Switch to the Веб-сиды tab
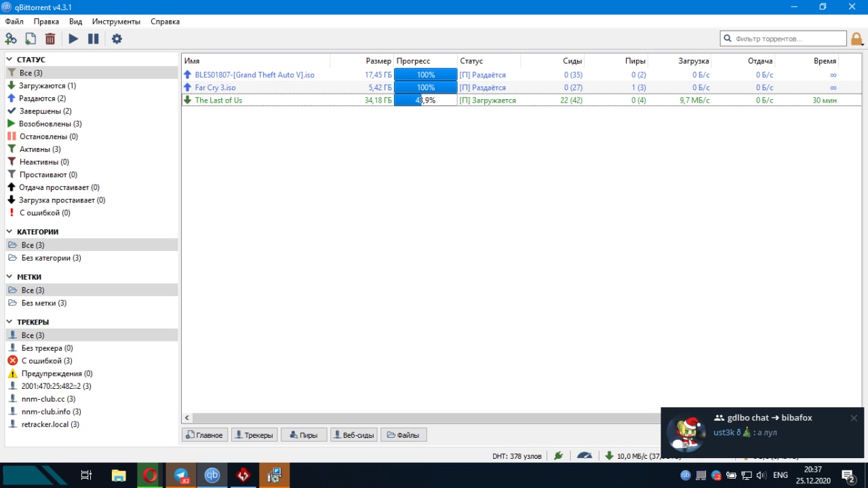Image resolution: width=868 pixels, height=488 pixels. 354,435
